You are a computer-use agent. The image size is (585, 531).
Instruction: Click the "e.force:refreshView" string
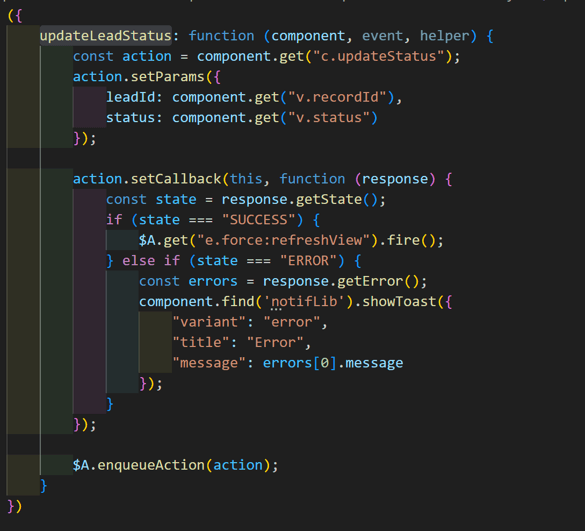click(x=284, y=241)
